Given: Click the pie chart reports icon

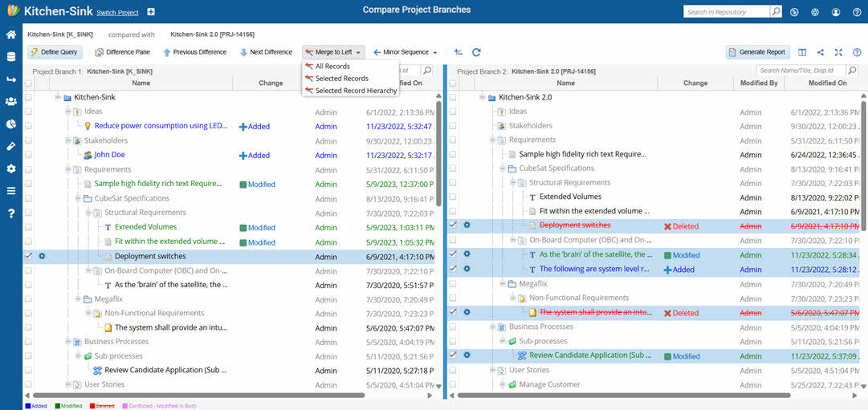Looking at the screenshot, I should pos(11,124).
